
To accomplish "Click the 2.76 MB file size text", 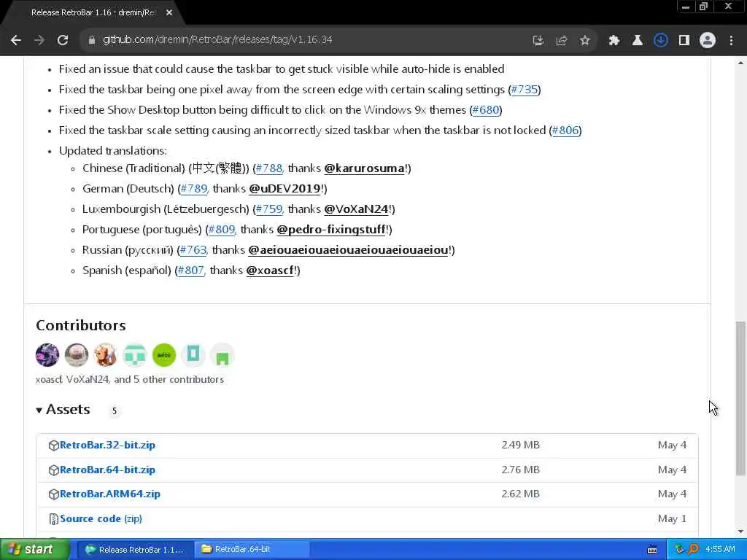I will pos(520,470).
